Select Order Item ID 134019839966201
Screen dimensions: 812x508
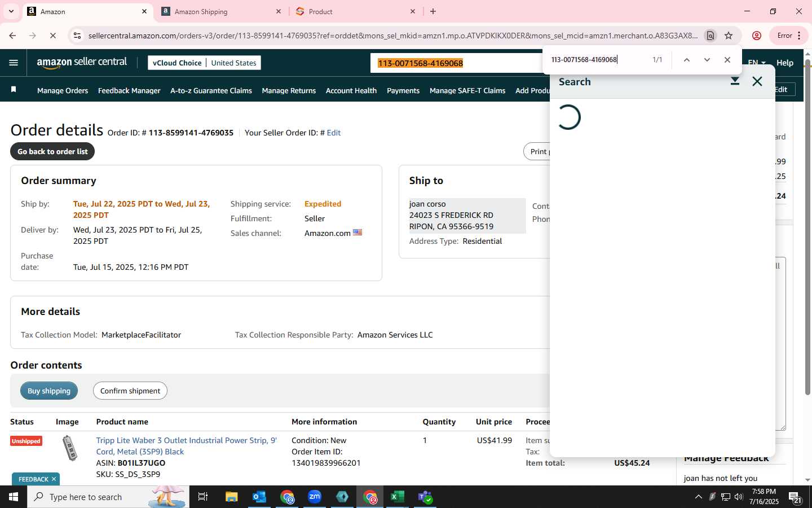[326, 463]
